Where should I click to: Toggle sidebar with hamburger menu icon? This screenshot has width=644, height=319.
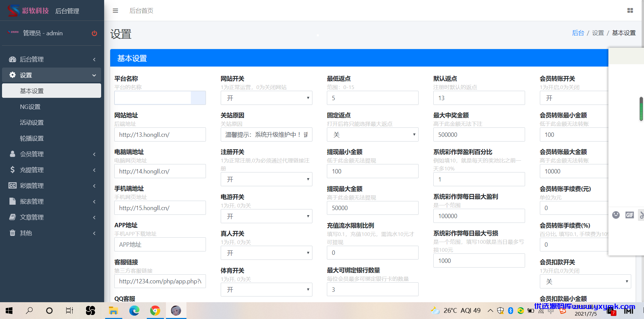tap(115, 11)
